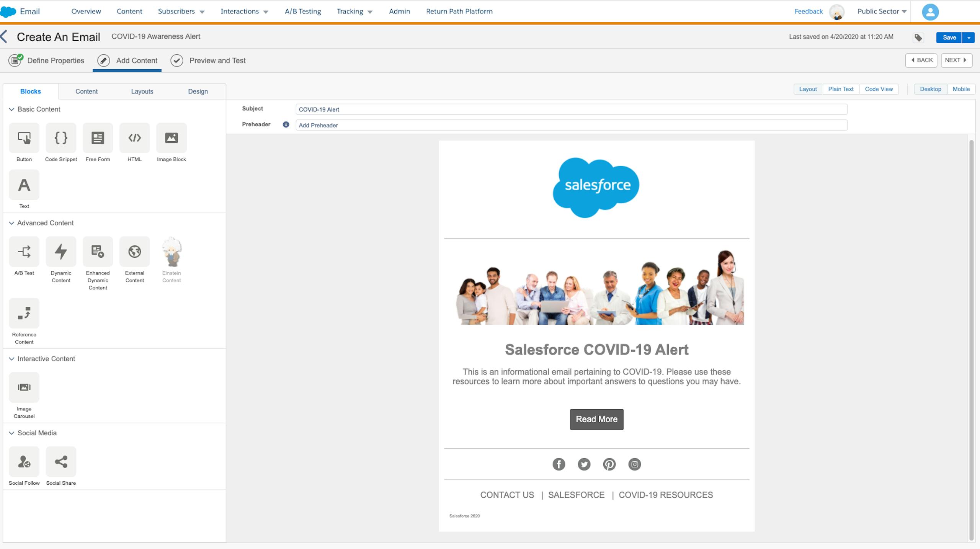This screenshot has width=980, height=549.
Task: Click the Read More button
Action: [596, 420]
